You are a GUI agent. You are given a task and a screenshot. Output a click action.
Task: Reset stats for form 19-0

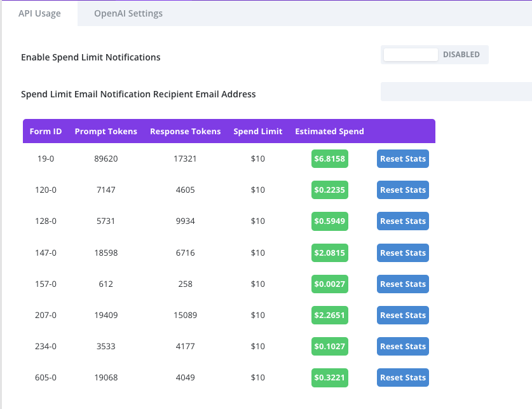pyautogui.click(x=402, y=158)
